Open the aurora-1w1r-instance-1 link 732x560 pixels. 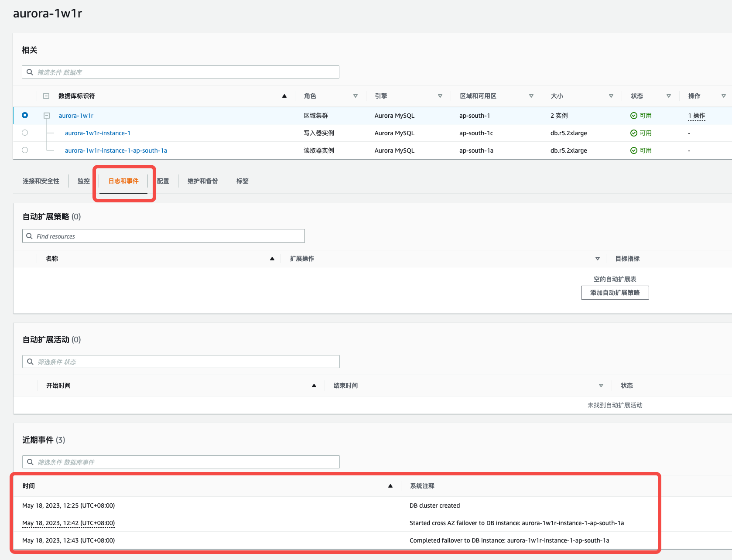[x=97, y=133]
